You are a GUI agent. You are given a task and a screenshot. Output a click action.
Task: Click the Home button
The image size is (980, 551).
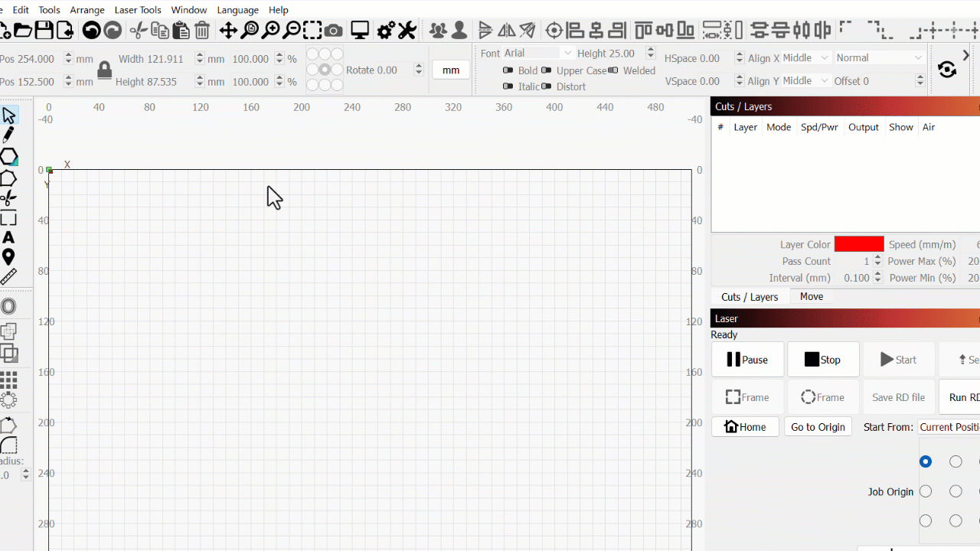pos(745,427)
